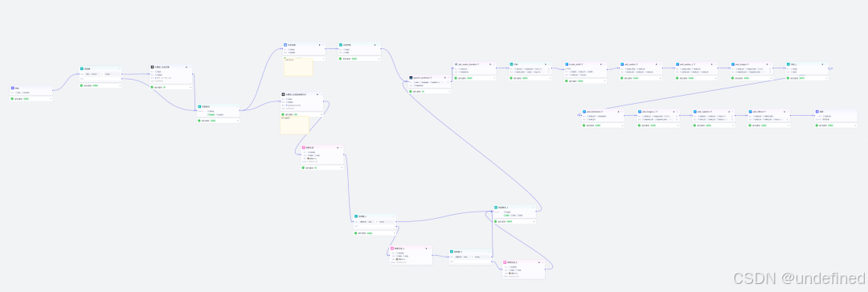Run the first 大模型 LLM node test
The width and height of the screenshot is (868, 292).
point(186,67)
